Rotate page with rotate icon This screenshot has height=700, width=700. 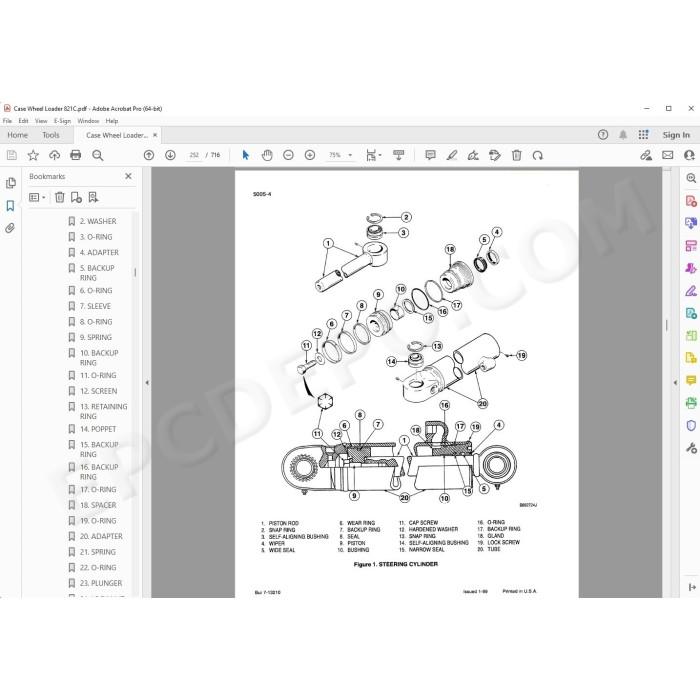pyautogui.click(x=538, y=155)
